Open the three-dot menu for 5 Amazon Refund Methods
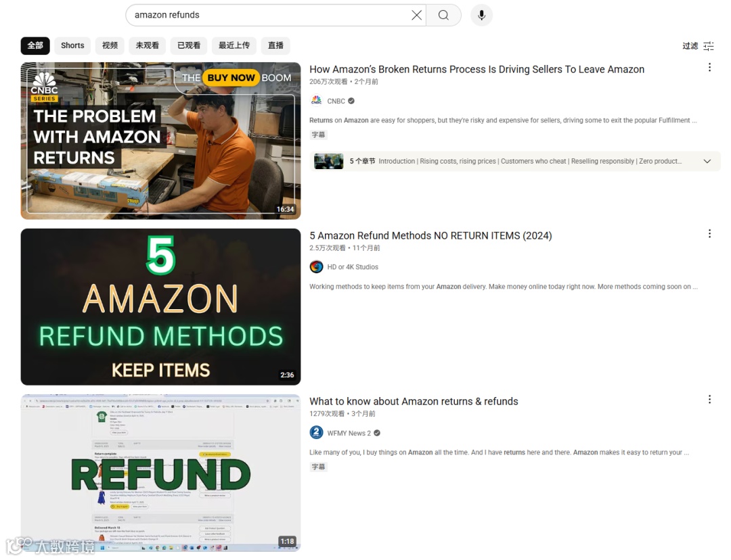Viewport: 731px width, 560px height. [x=709, y=233]
